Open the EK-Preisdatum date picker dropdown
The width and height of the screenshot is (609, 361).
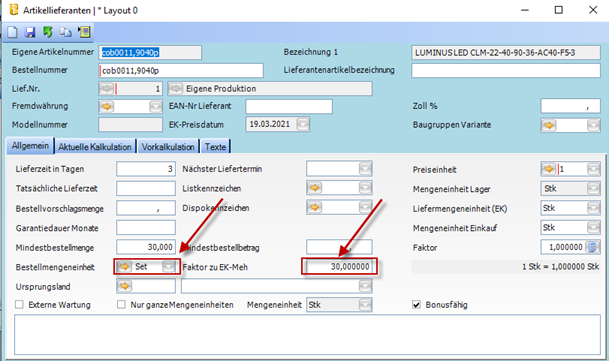click(x=303, y=124)
